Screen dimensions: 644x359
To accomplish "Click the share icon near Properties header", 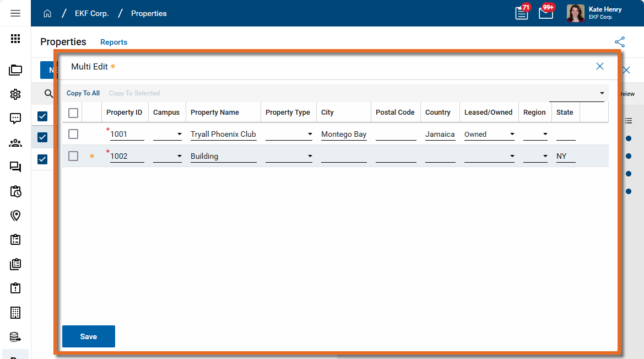I will (620, 42).
